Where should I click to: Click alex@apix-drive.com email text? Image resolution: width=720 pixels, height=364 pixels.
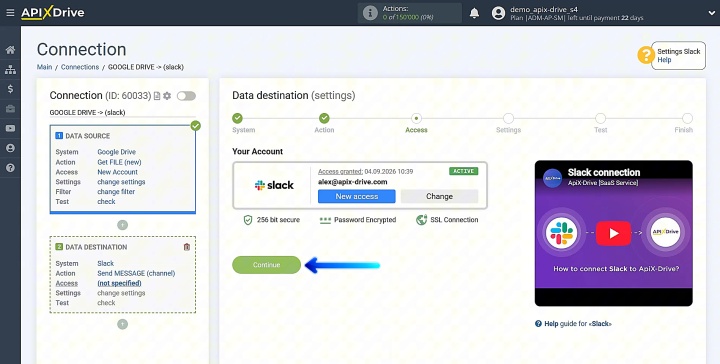(x=353, y=182)
